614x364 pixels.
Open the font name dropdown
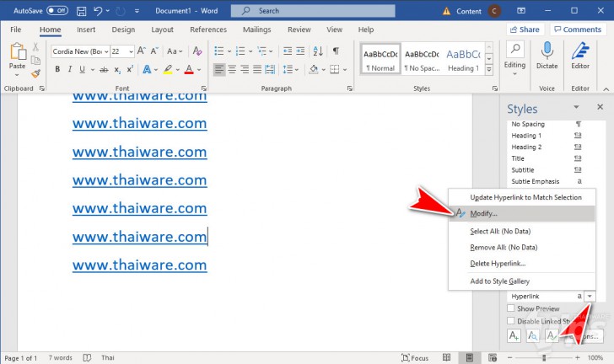(106, 51)
